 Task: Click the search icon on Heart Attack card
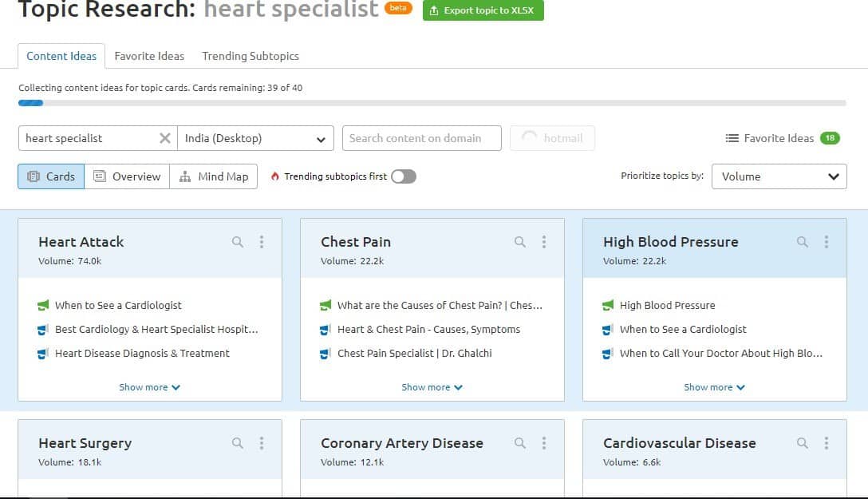pos(238,242)
